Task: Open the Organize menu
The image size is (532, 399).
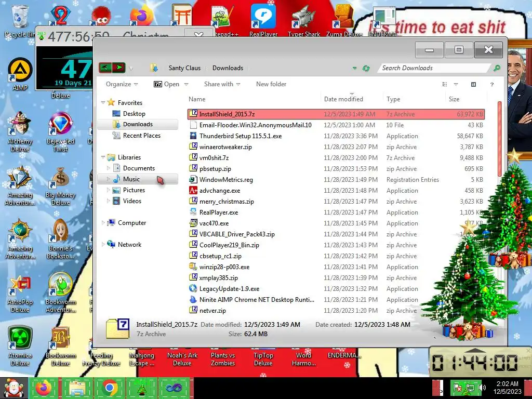Action: point(122,84)
